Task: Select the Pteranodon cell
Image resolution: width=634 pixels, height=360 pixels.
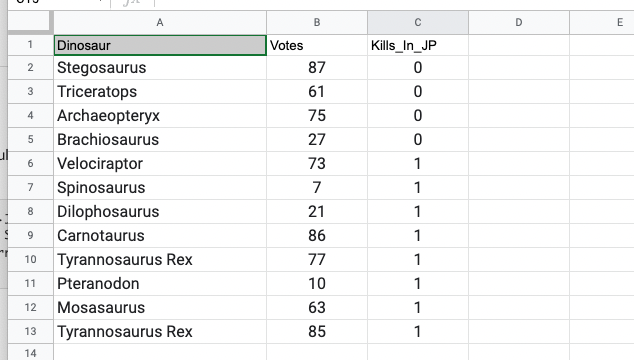Action: tap(160, 284)
